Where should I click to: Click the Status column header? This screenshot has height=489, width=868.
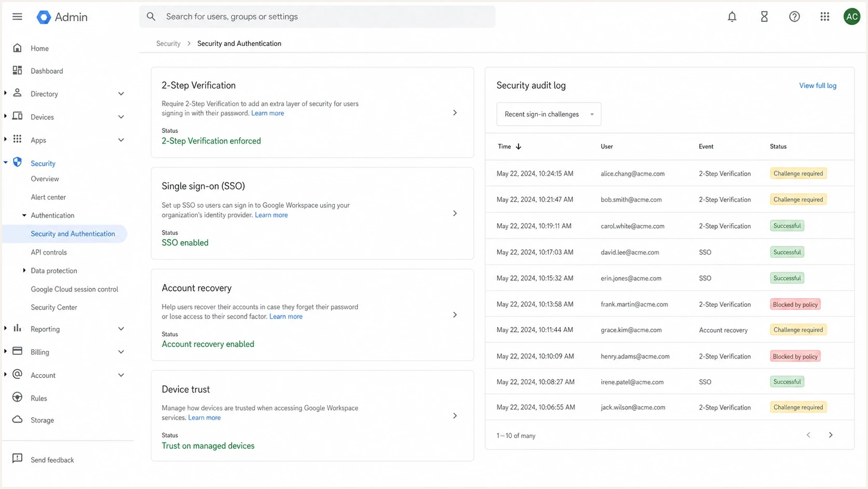(778, 147)
